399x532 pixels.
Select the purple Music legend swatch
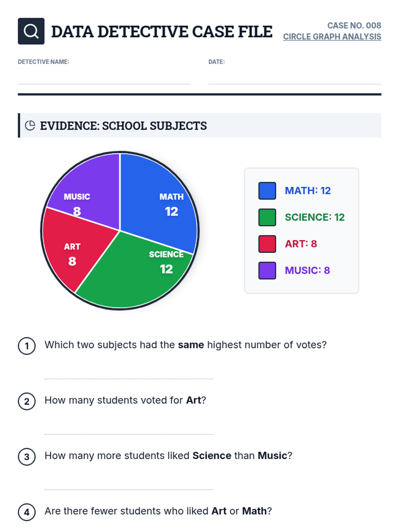pos(267,271)
